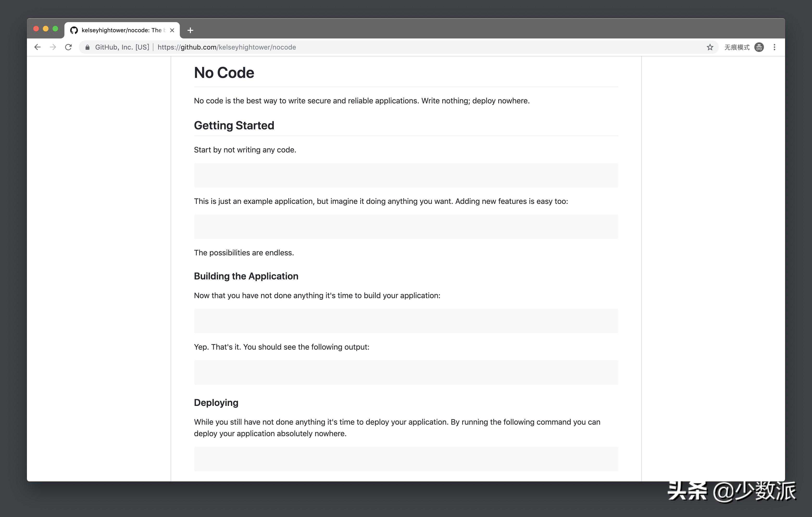
Task: Open a new tab with plus button
Action: [x=190, y=30]
